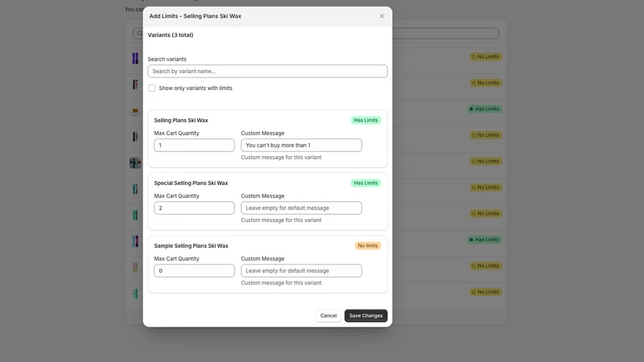Click the Cancel button
This screenshot has height=362, width=644.
(x=328, y=315)
